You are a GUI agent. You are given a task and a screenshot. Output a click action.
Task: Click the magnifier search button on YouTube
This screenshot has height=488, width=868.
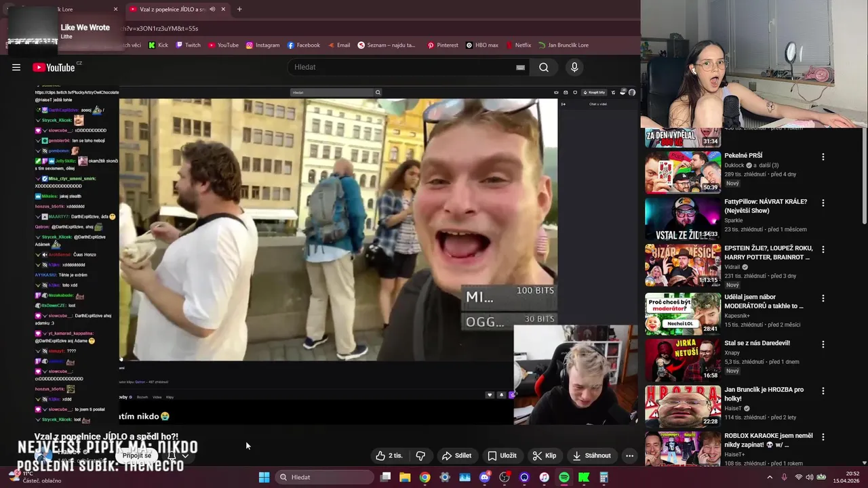pyautogui.click(x=544, y=67)
